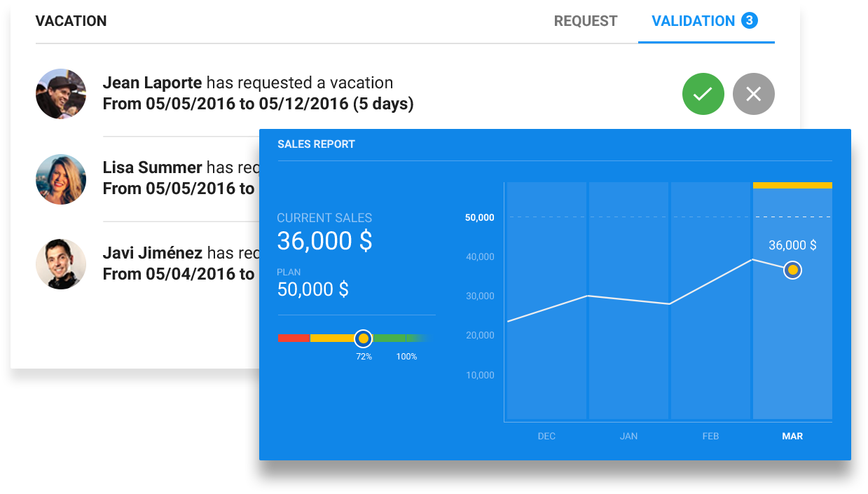Select Javi Jiménez's name in vacation list
The height and width of the screenshot is (494, 868).
pos(152,253)
